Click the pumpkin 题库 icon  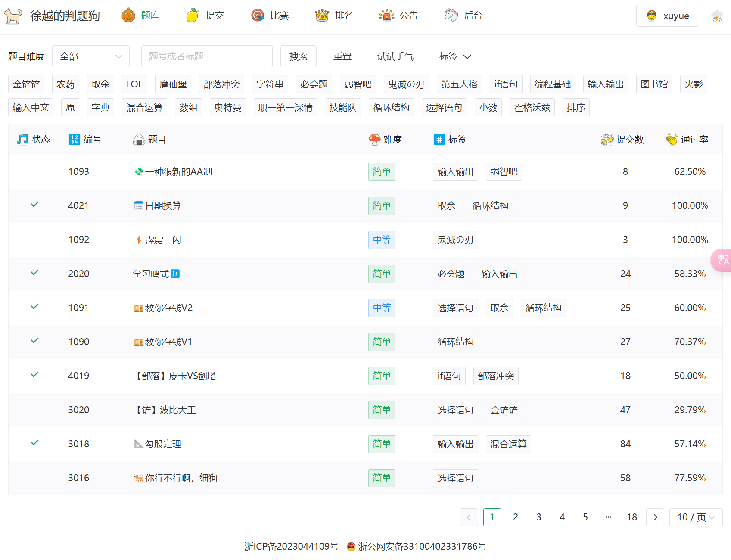click(x=128, y=16)
